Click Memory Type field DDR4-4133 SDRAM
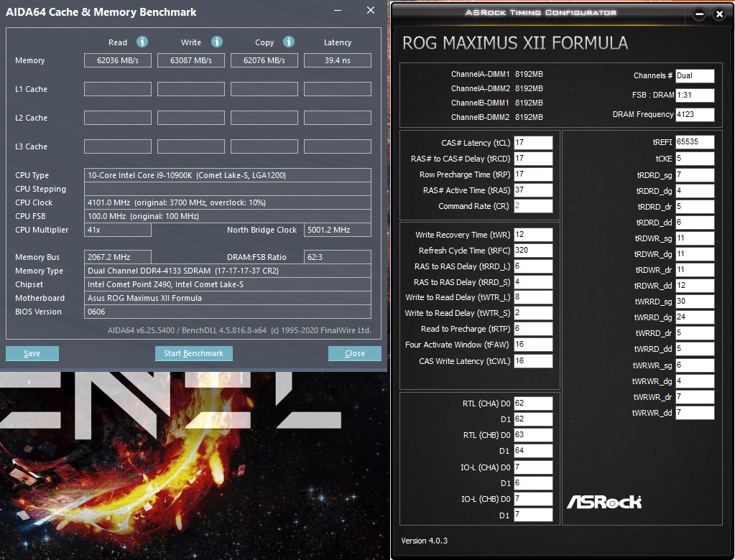The height and width of the screenshot is (560, 735). 227,271
